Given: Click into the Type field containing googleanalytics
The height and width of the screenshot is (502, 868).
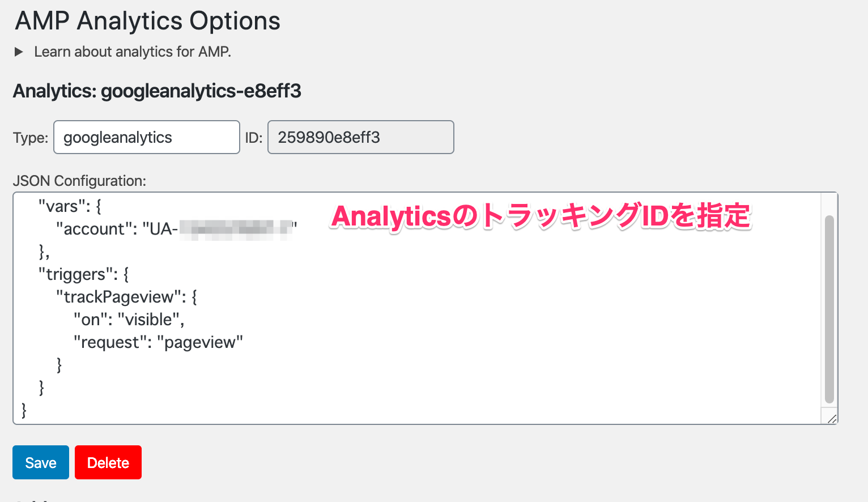Looking at the screenshot, I should point(147,137).
